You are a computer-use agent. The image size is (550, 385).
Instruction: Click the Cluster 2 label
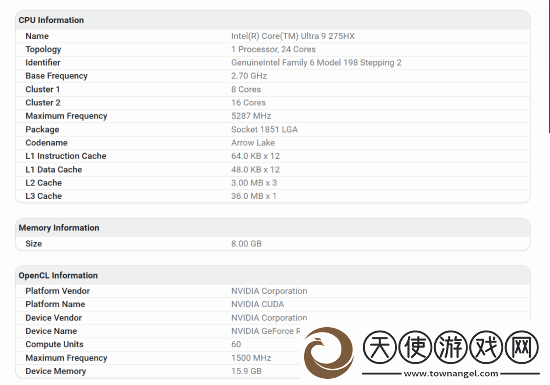pos(43,103)
